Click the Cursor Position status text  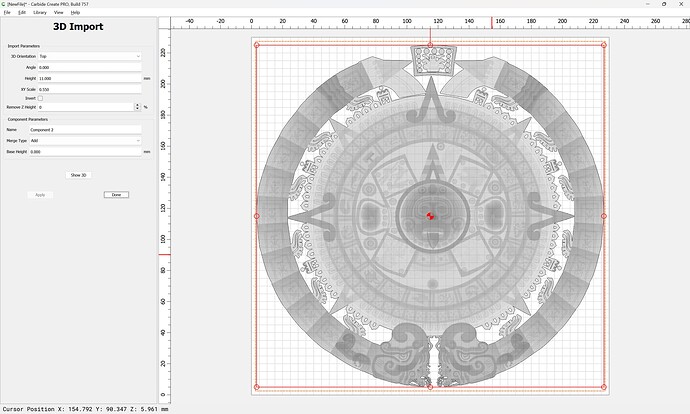[85, 409]
